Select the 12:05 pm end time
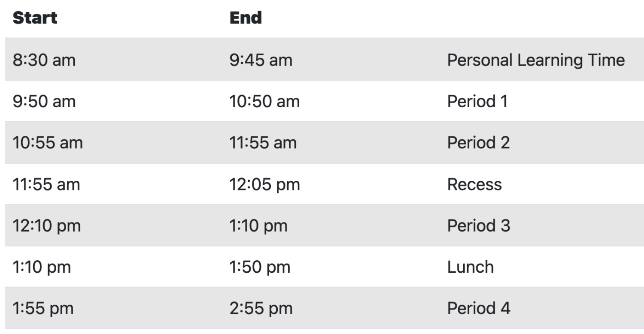 click(264, 184)
